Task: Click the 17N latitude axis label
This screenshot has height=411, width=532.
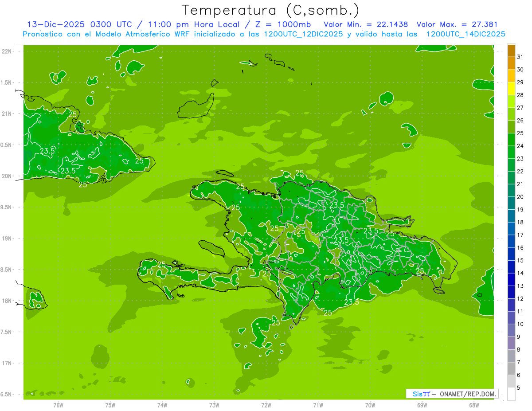Action: pyautogui.click(x=7, y=363)
